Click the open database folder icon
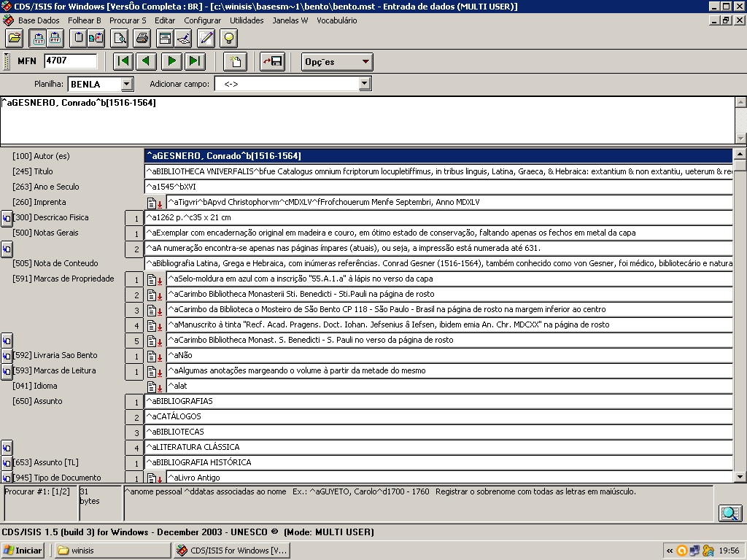Image resolution: width=747 pixels, height=560 pixels. (15, 38)
